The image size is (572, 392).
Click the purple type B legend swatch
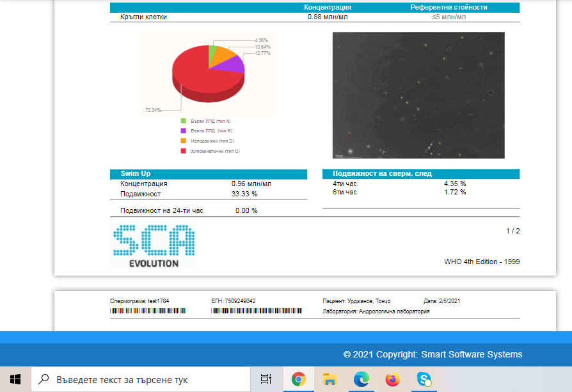(184, 130)
